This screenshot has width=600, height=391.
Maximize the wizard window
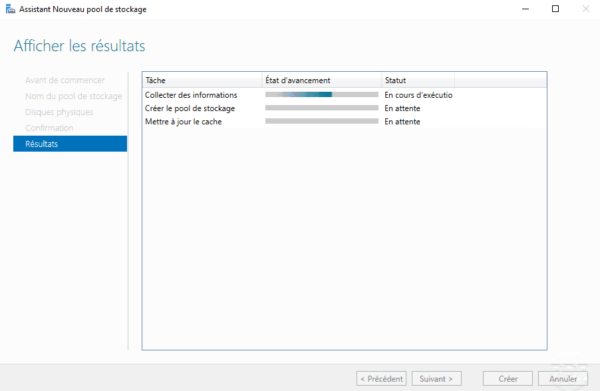555,9
